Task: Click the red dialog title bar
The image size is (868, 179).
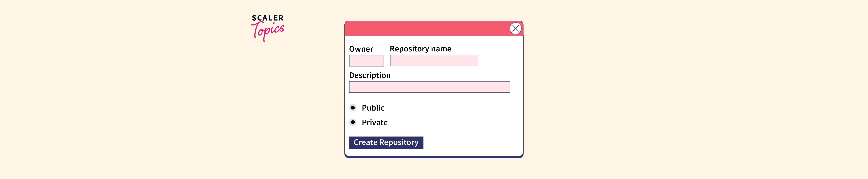Action: [425, 28]
